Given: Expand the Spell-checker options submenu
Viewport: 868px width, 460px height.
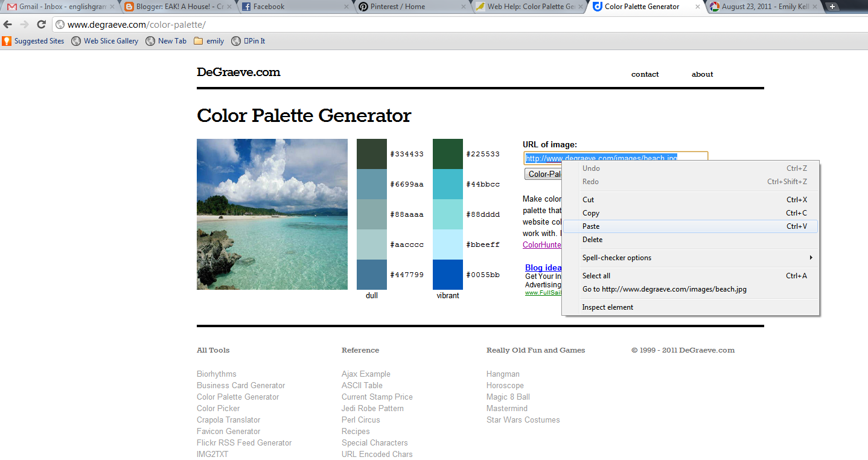Looking at the screenshot, I should pos(616,257).
